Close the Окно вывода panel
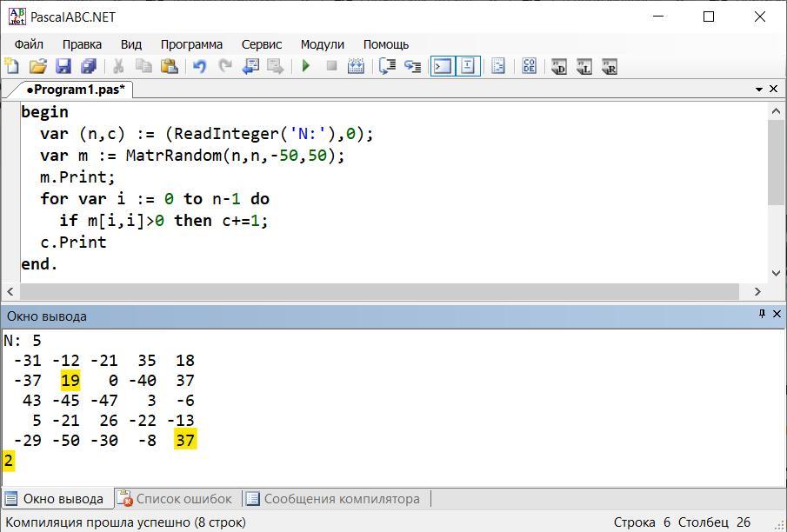The image size is (787, 532). tap(777, 315)
